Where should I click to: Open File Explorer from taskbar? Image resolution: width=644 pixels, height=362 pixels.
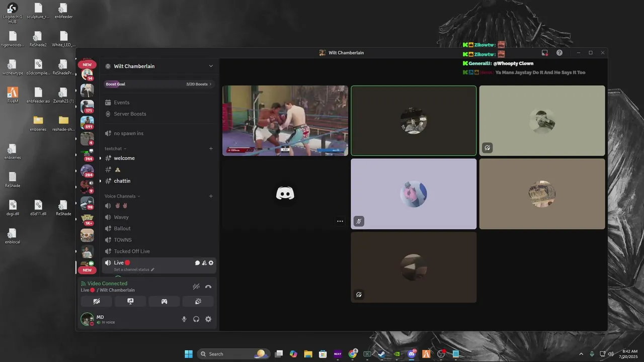(x=308, y=354)
